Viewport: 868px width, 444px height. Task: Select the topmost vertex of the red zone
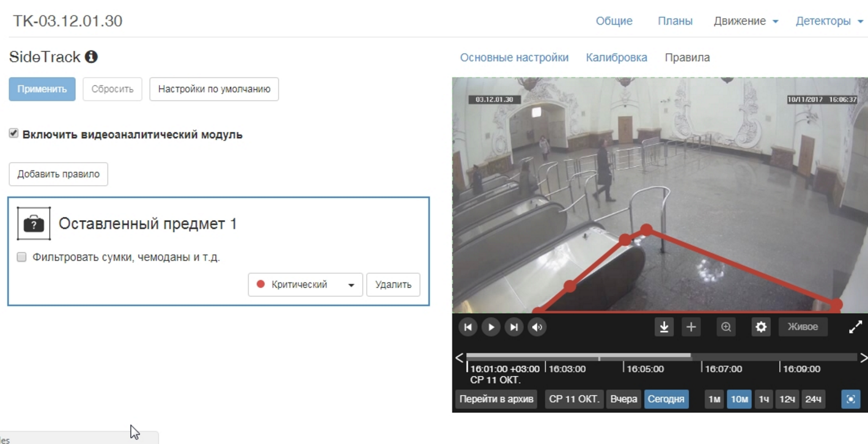coord(647,230)
